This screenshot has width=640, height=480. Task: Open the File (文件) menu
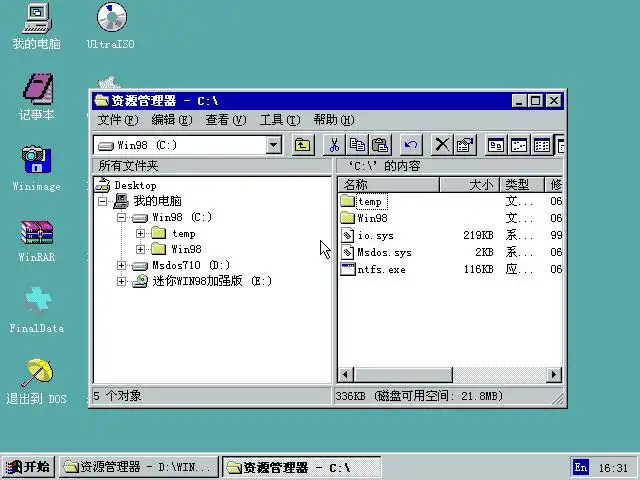[x=118, y=120]
